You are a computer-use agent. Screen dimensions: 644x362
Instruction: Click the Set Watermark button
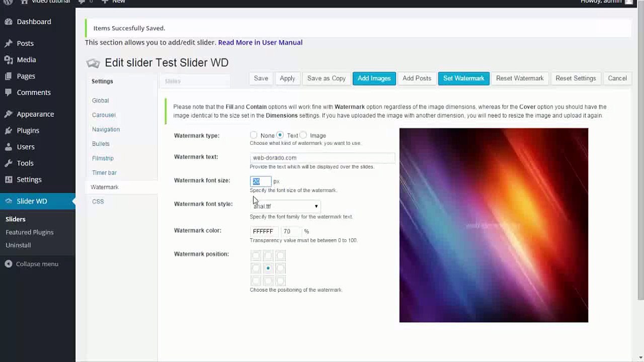click(464, 78)
